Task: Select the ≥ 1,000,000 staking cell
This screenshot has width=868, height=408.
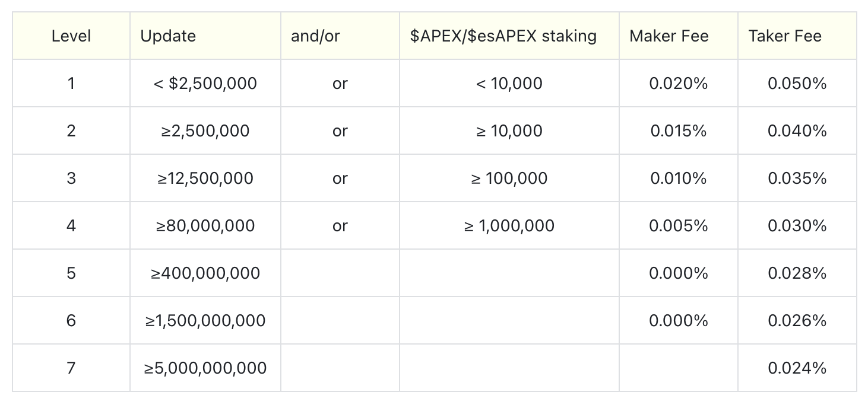Action: coord(509,225)
